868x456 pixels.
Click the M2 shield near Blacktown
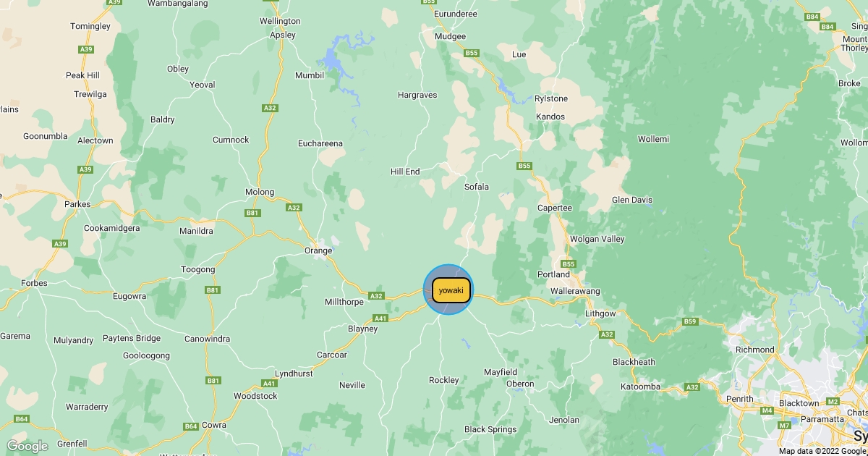click(833, 401)
